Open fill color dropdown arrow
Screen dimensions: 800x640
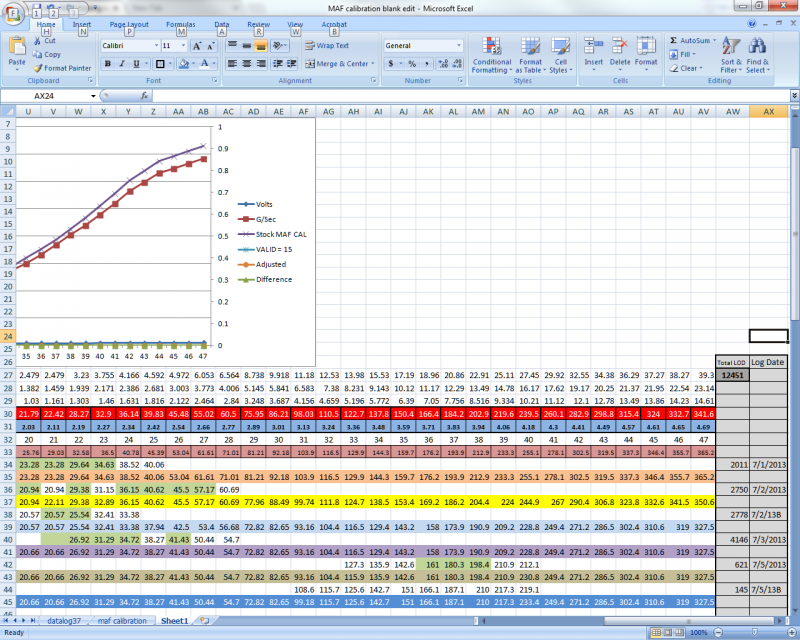pyautogui.click(x=193, y=64)
